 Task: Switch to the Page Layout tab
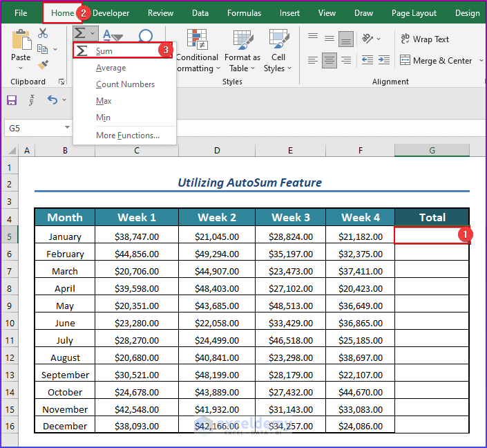click(414, 13)
